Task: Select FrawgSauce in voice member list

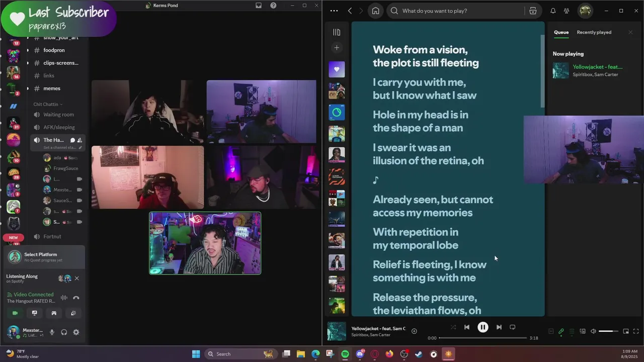Action: 65,168
